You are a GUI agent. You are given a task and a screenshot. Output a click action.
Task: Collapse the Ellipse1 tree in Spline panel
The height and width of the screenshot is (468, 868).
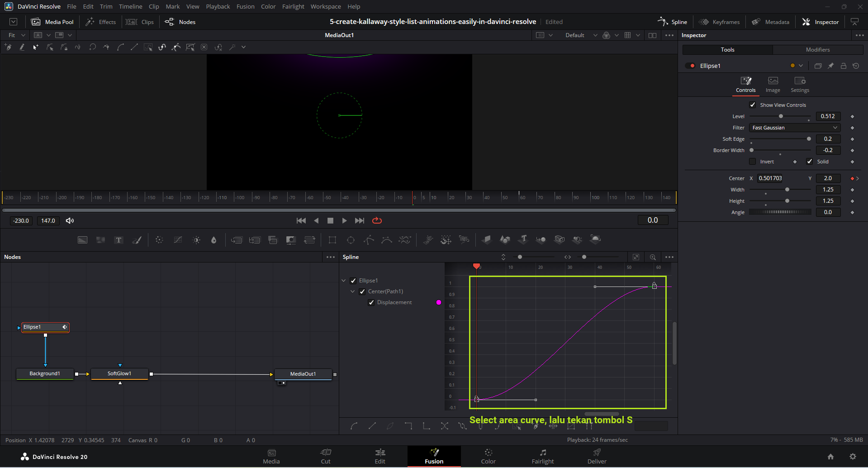tap(344, 281)
